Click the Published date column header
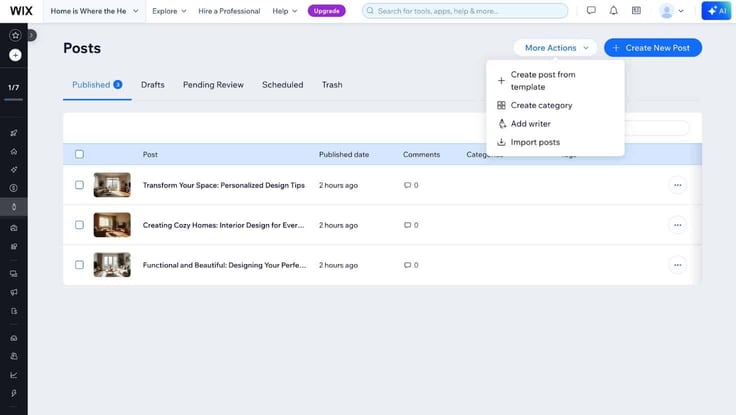Screen dimensions: 736x415 344,154
